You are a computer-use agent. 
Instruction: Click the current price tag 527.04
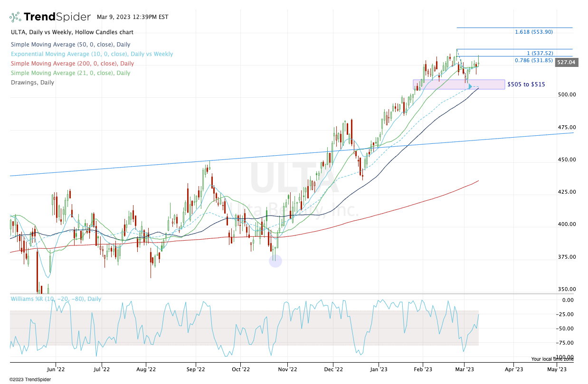point(566,62)
